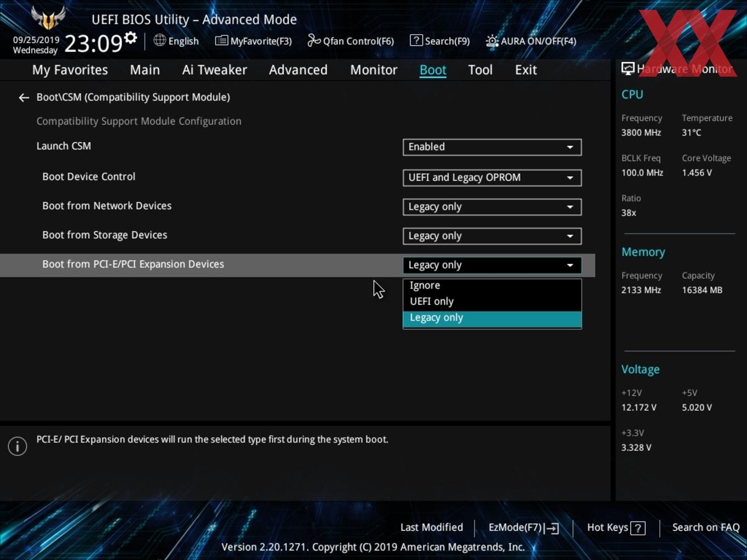The width and height of the screenshot is (747, 560).
Task: Click the Boot\CSM breadcrumb title
Action: (x=133, y=97)
